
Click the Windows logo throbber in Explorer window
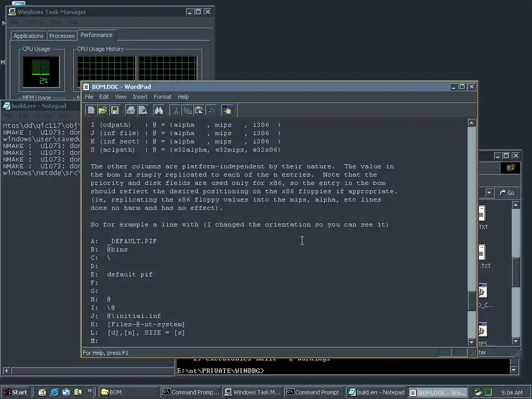pos(510,168)
